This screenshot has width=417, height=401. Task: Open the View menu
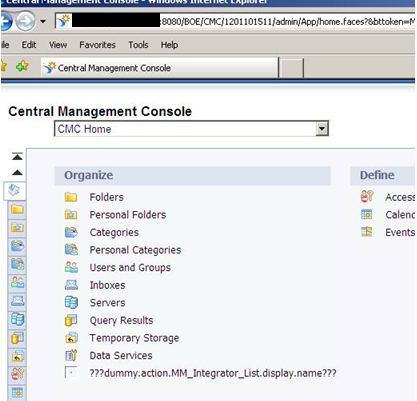(x=58, y=45)
